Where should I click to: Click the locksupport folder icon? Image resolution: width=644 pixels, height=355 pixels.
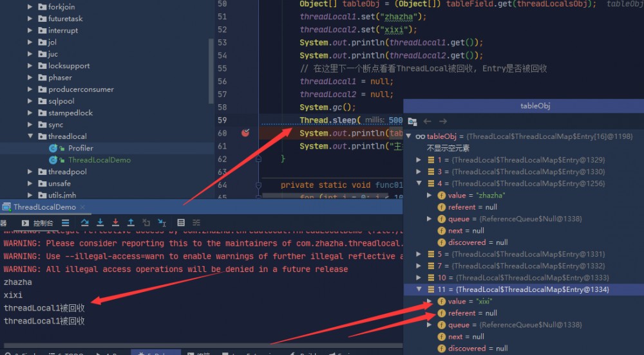(42, 66)
